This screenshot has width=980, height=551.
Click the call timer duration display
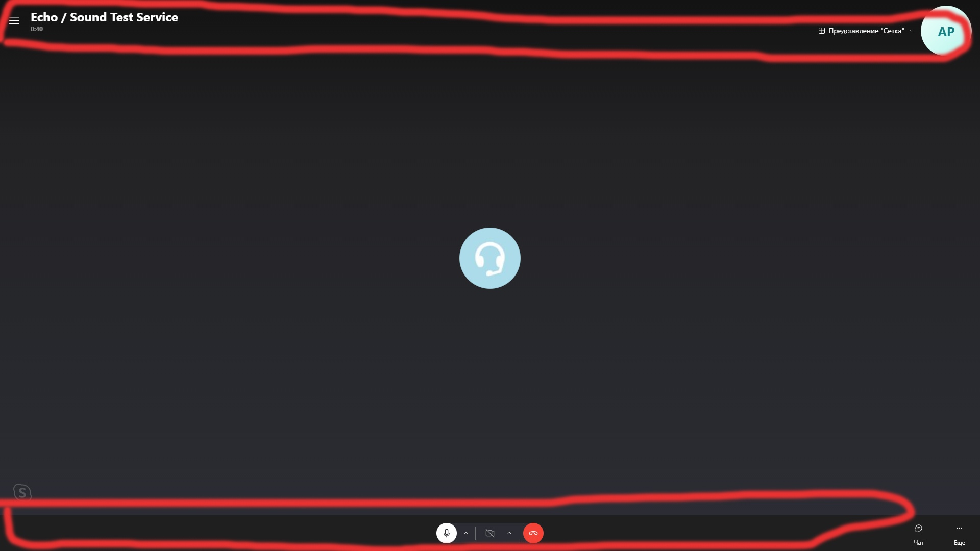point(36,28)
